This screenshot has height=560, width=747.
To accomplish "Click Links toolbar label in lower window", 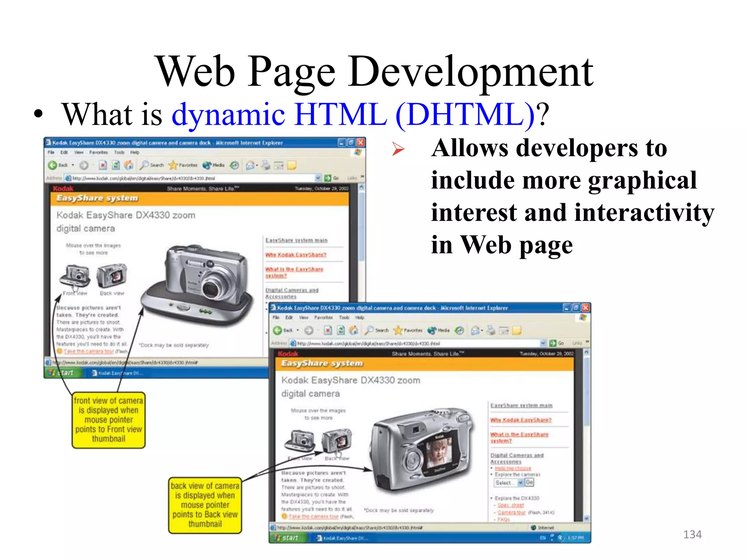I will click(577, 343).
